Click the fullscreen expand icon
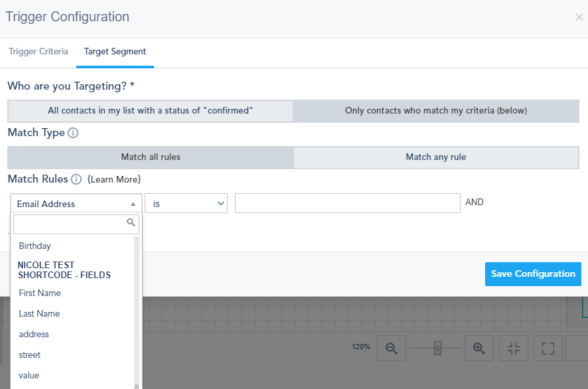This screenshot has width=588, height=389. (x=548, y=348)
